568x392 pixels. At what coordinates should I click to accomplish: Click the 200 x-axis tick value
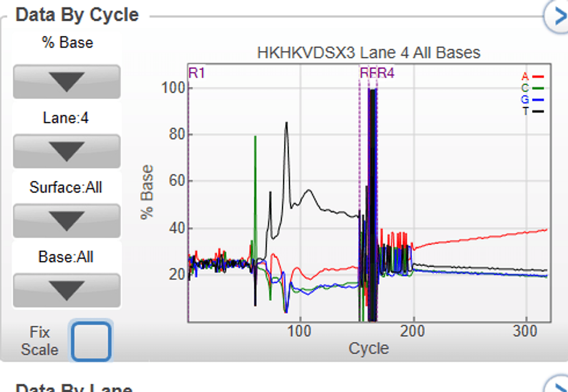coord(414,331)
